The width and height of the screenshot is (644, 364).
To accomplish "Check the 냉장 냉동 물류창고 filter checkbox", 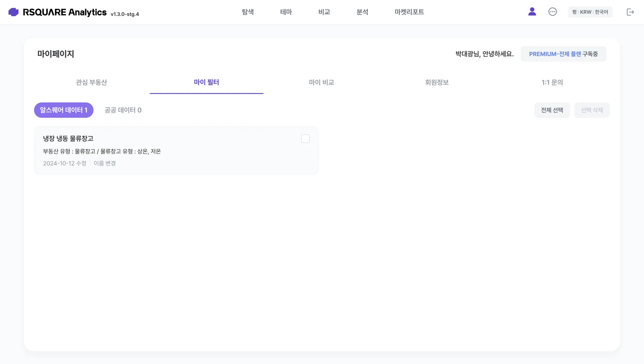I will click(x=305, y=139).
